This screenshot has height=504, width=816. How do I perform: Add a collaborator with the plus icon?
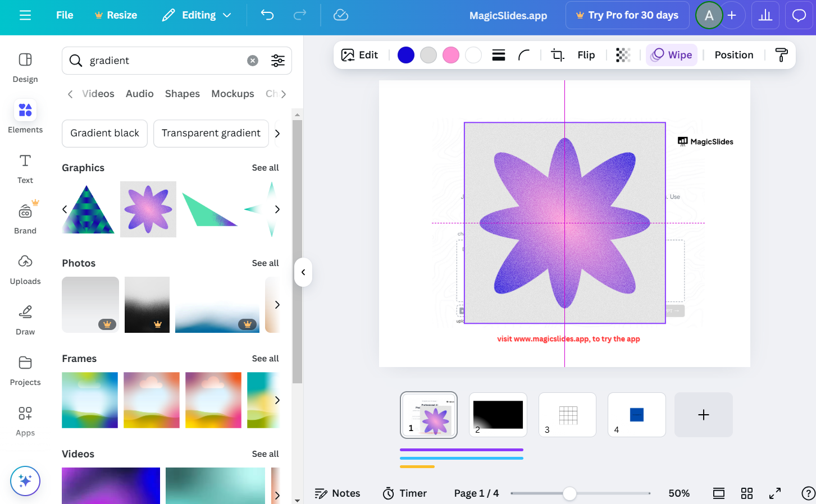pos(732,15)
